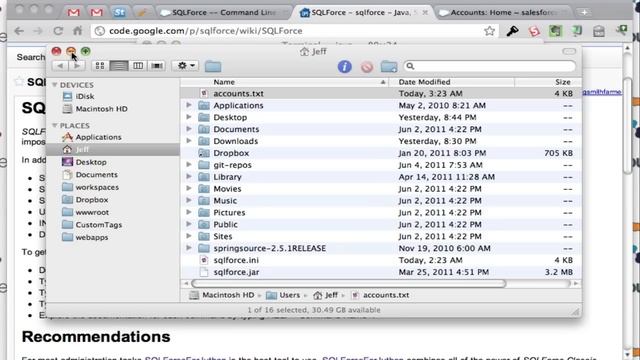Select the accounts.txt file icon
The height and width of the screenshot is (360, 640).
point(204,93)
